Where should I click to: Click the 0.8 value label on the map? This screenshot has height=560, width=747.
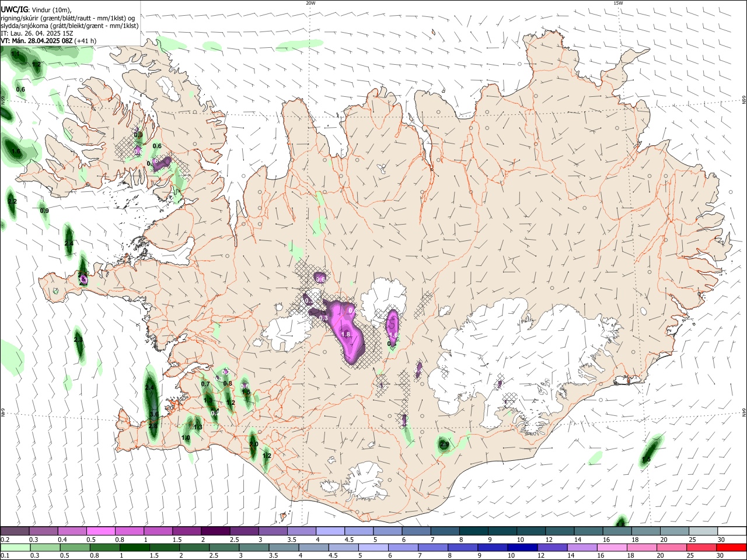228,383
